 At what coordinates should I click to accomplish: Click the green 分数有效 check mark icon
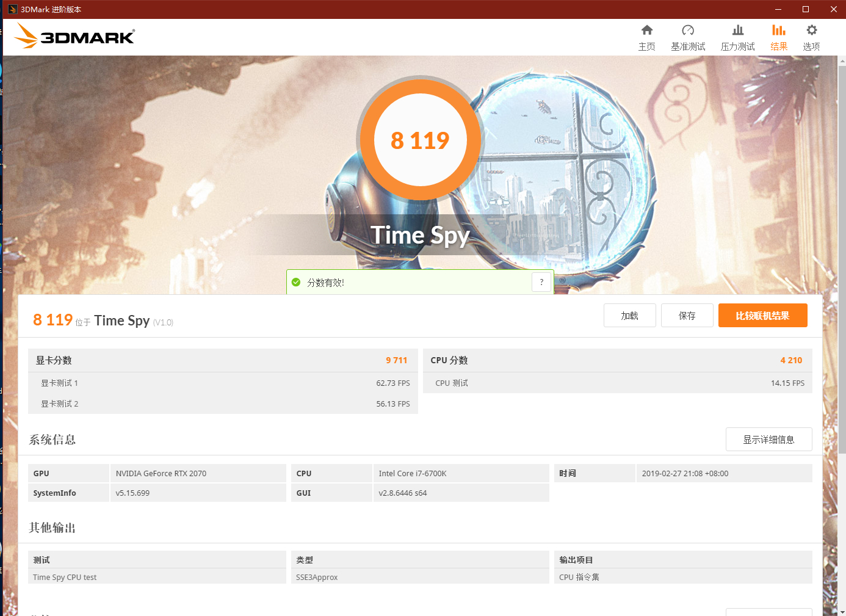[x=296, y=282]
